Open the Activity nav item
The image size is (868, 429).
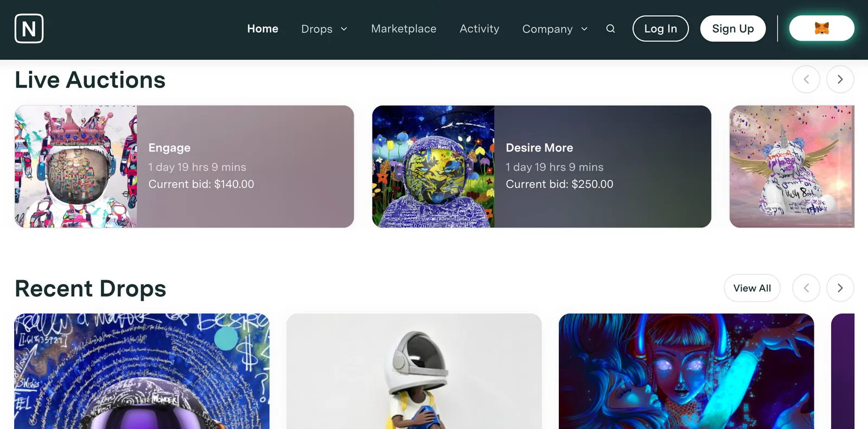(x=479, y=29)
